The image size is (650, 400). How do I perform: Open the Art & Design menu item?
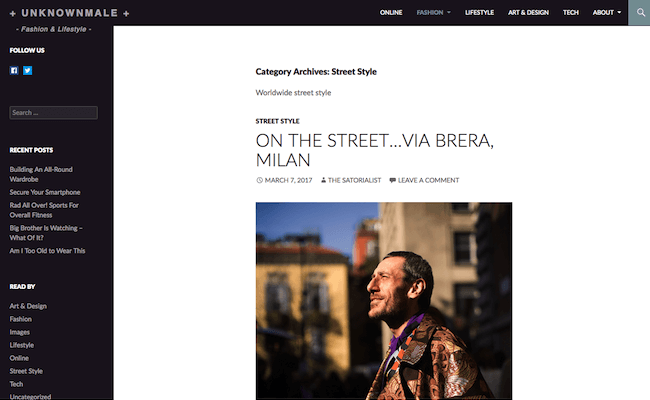click(x=528, y=12)
